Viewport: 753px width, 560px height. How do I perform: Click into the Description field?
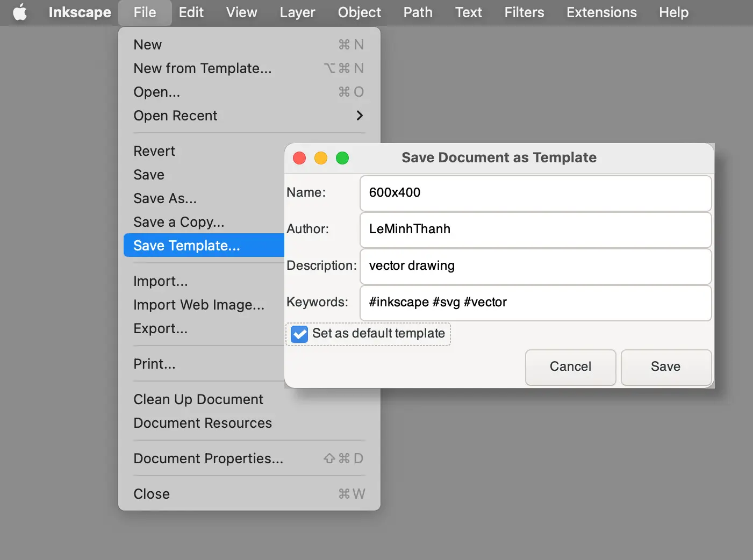point(535,266)
